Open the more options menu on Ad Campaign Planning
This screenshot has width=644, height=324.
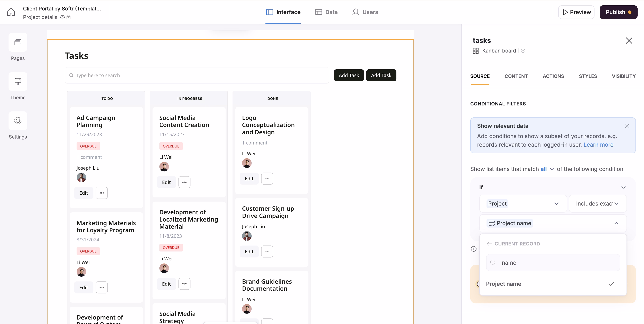click(x=102, y=193)
